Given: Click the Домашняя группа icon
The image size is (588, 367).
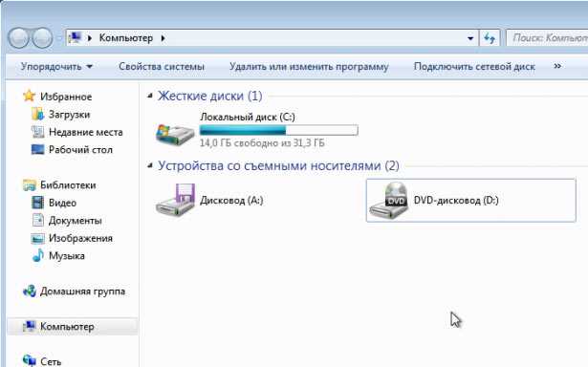Looking at the screenshot, I should click(30, 291).
